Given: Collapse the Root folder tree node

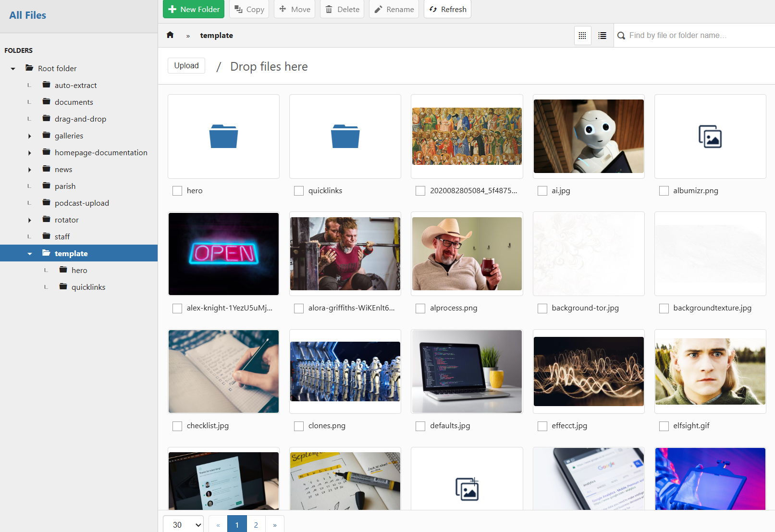Looking at the screenshot, I should [13, 69].
